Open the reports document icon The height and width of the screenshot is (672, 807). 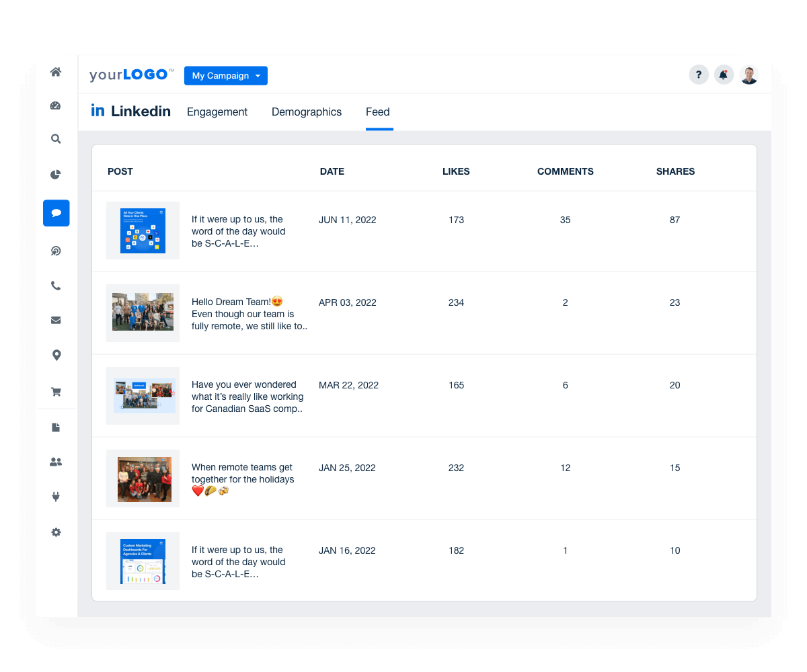click(x=56, y=427)
